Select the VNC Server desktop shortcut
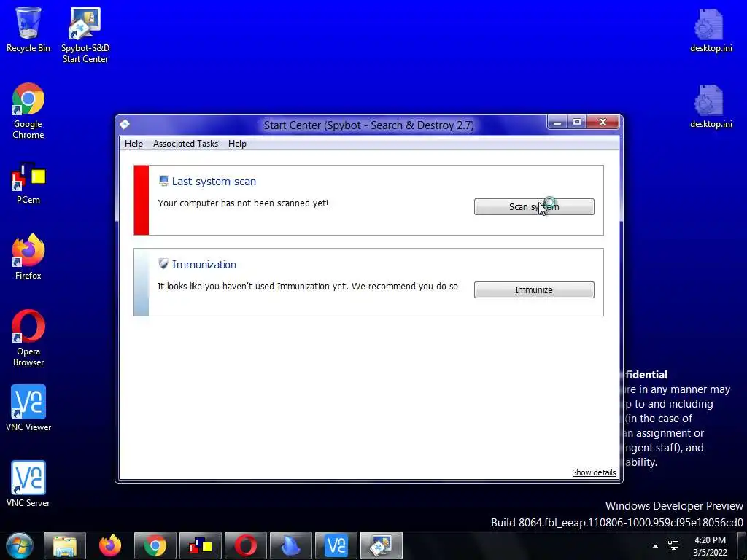This screenshot has height=560, width=747. (x=28, y=484)
